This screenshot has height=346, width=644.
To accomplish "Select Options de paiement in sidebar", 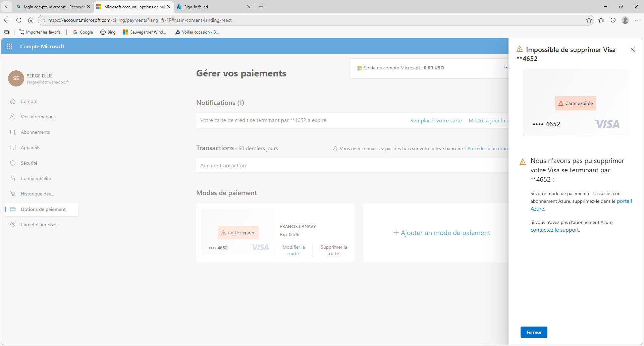I will [42, 209].
